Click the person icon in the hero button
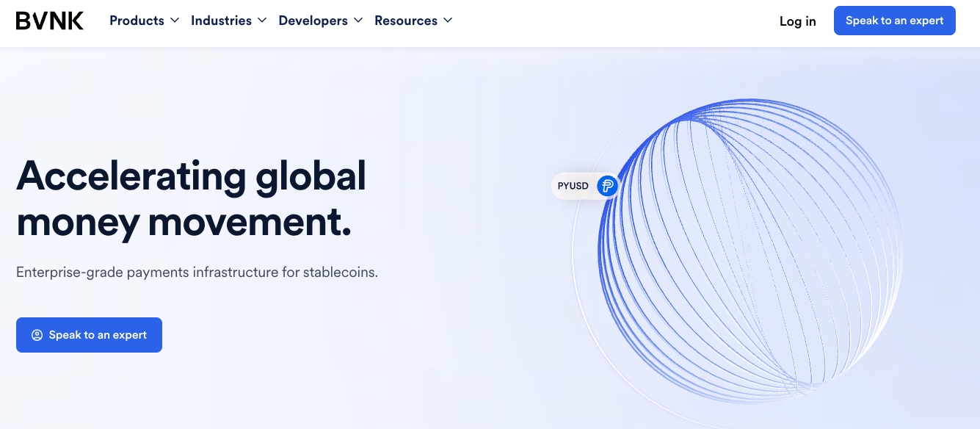This screenshot has height=429, width=980. click(x=37, y=335)
